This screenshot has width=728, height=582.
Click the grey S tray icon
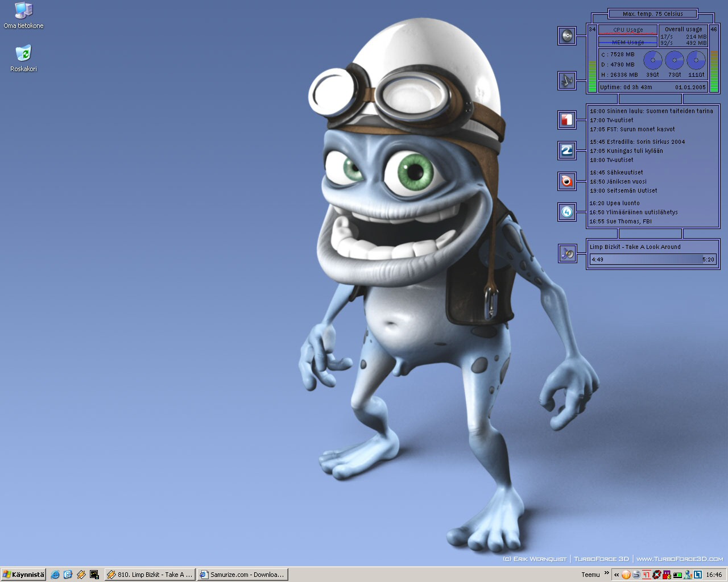[636, 575]
